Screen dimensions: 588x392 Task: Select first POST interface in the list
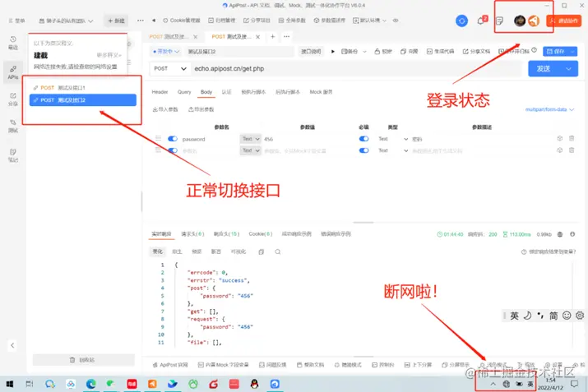[x=82, y=88]
